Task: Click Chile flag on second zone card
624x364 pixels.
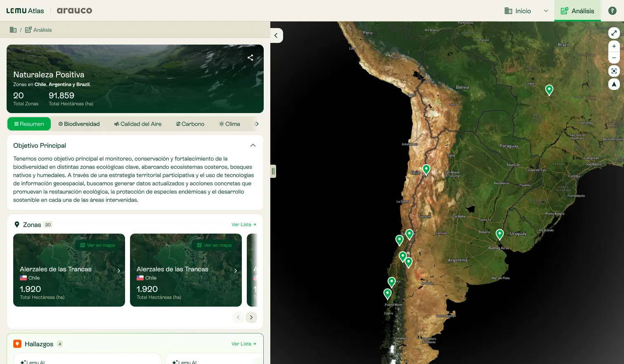Action: [140, 278]
